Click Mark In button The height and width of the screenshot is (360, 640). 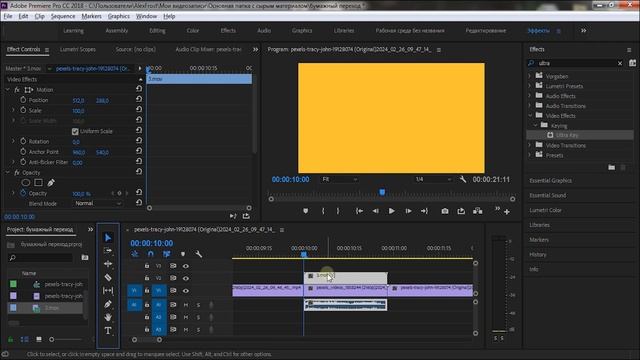click(323, 211)
